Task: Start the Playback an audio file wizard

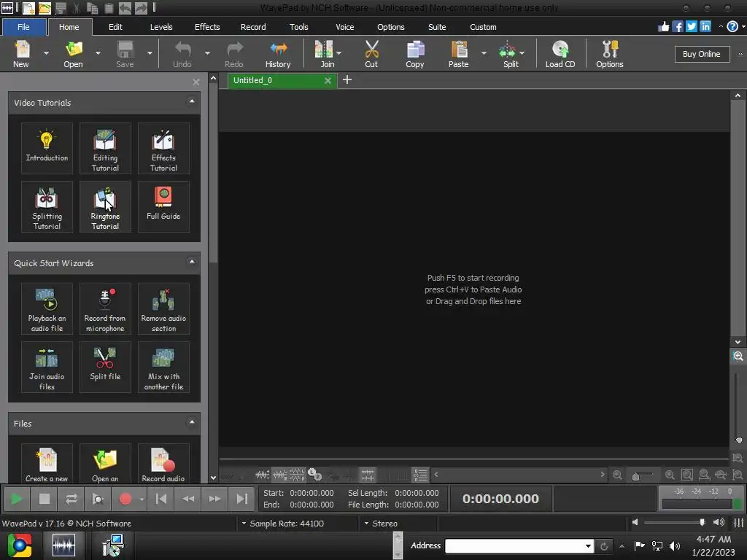Action: (x=47, y=308)
